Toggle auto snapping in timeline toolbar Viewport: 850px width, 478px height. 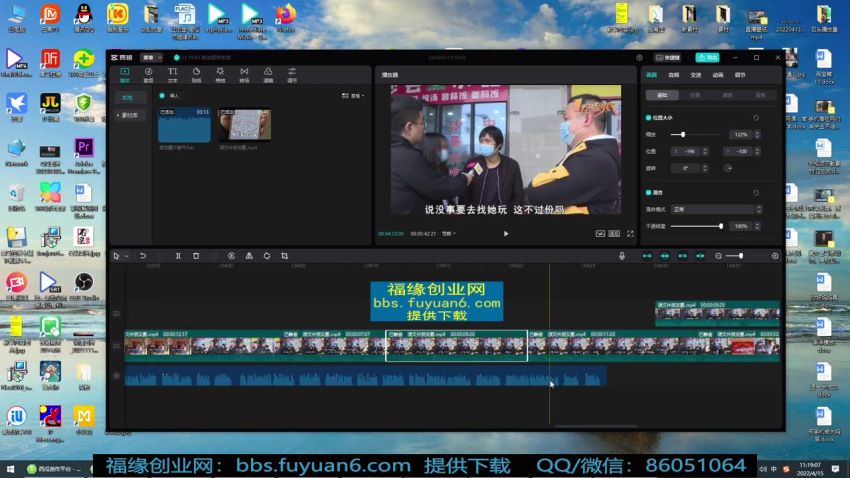pos(665,256)
